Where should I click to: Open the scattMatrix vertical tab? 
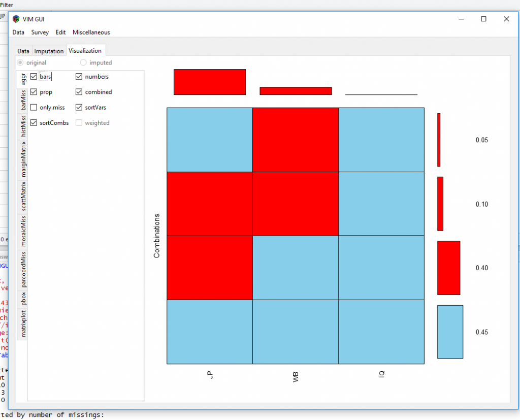(x=23, y=197)
